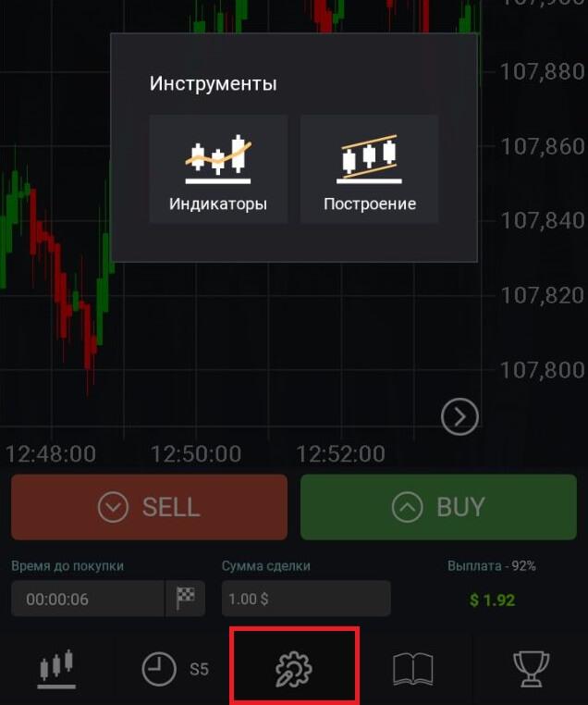Click the green BUY button
The image size is (588, 705).
coord(438,507)
